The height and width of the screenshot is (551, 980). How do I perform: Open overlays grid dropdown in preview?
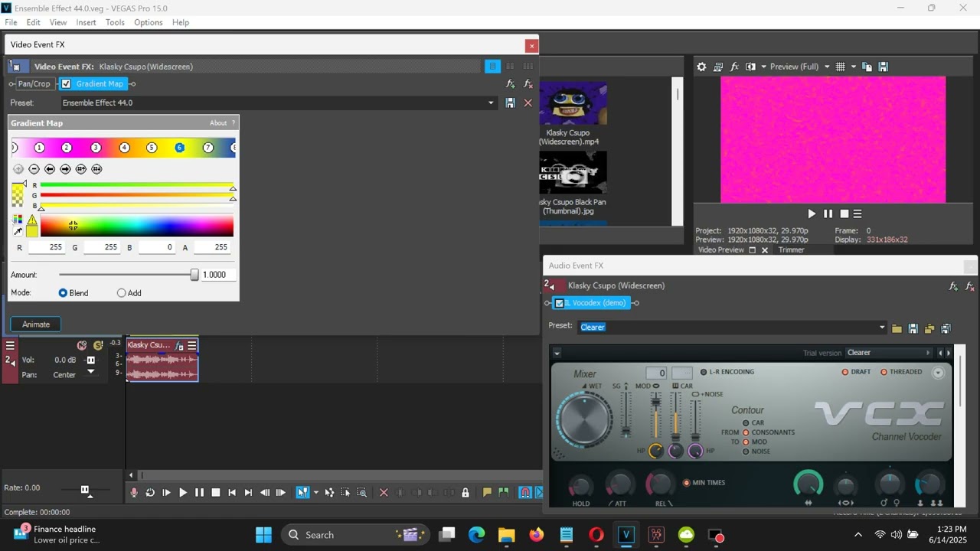[854, 67]
